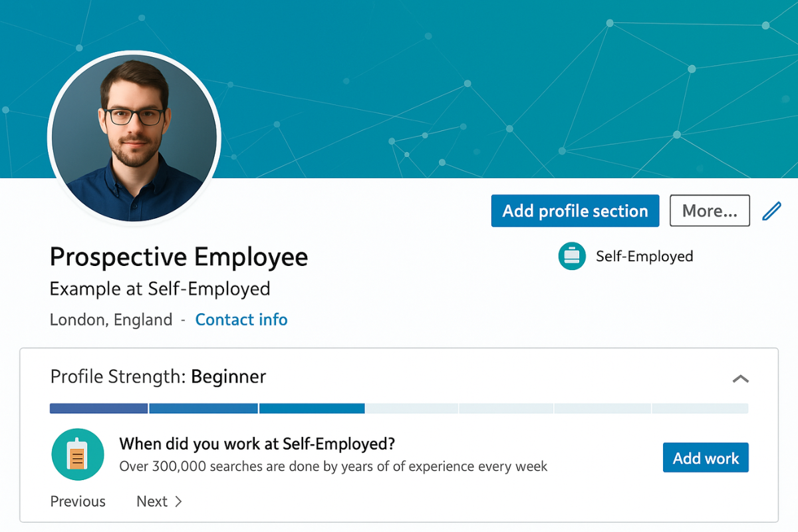Select the Self-Employed briefcase icon
Viewport: 798px width, 532px height.
[x=572, y=256]
